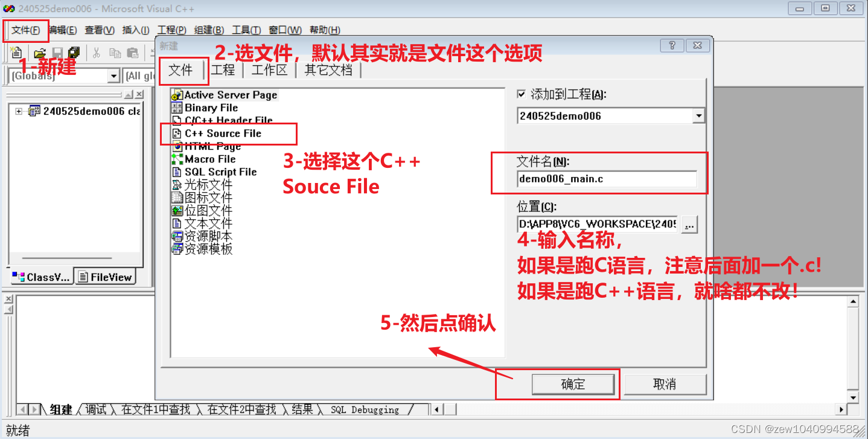Select Active Server Page file type
This screenshot has height=439, width=868.
[x=225, y=95]
